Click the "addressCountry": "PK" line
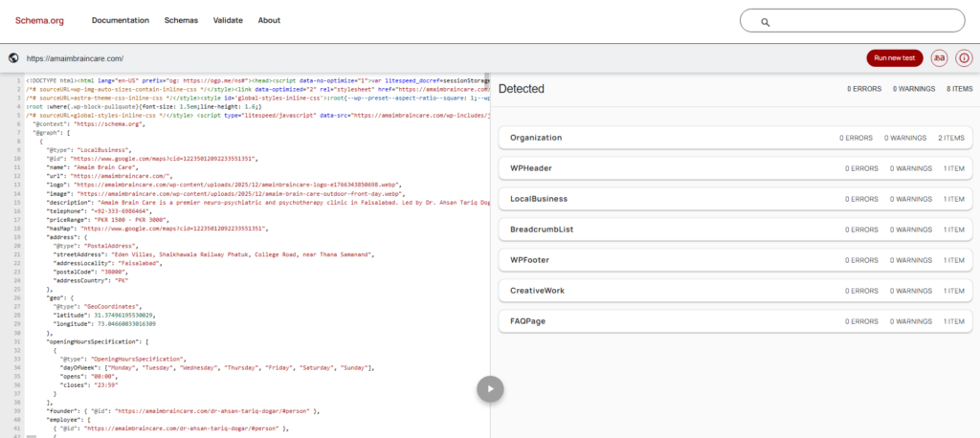This screenshot has height=438, width=980. coord(91,281)
